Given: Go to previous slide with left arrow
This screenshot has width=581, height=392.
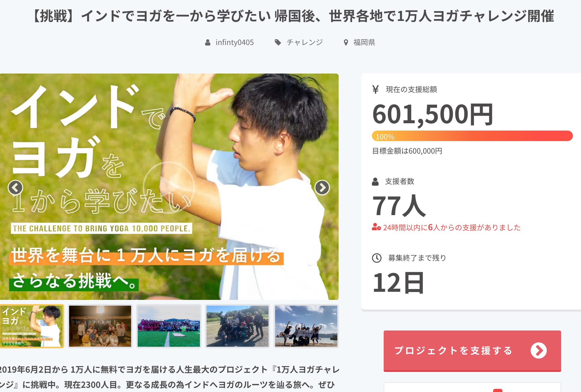Looking at the screenshot, I should [15, 187].
